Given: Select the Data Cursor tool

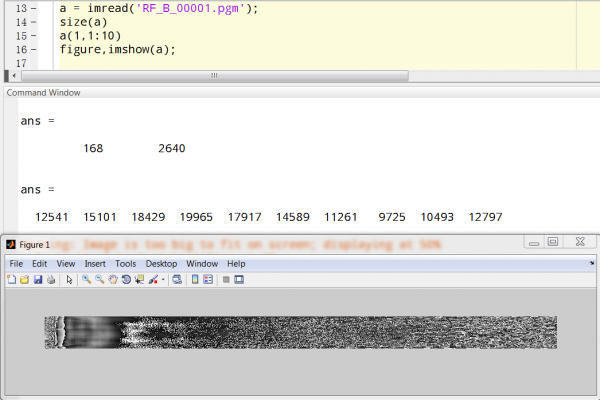Looking at the screenshot, I should pos(139,280).
